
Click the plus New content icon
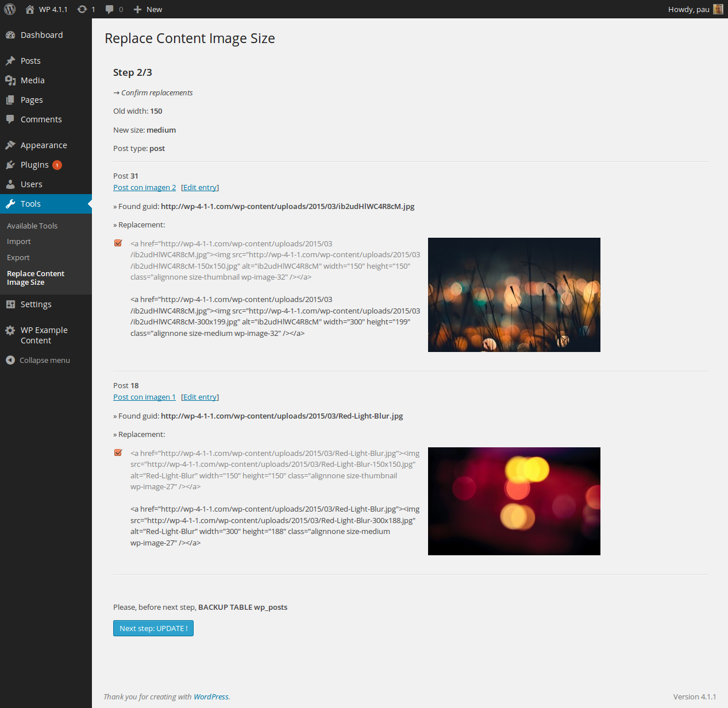pyautogui.click(x=137, y=9)
